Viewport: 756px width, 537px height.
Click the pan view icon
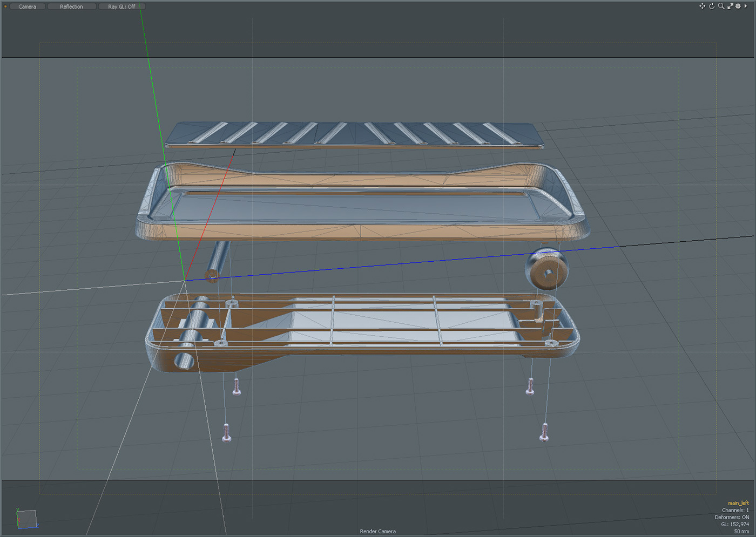[702, 6]
